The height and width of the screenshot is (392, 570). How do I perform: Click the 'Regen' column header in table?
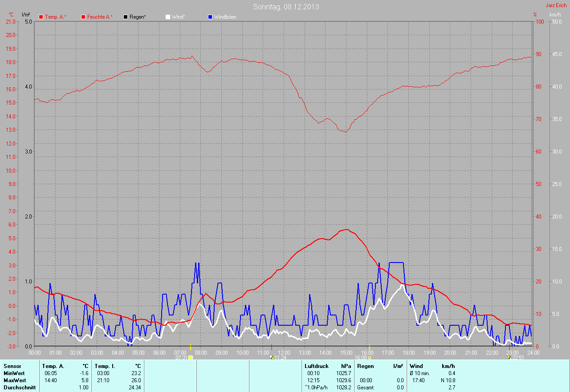[x=365, y=366]
